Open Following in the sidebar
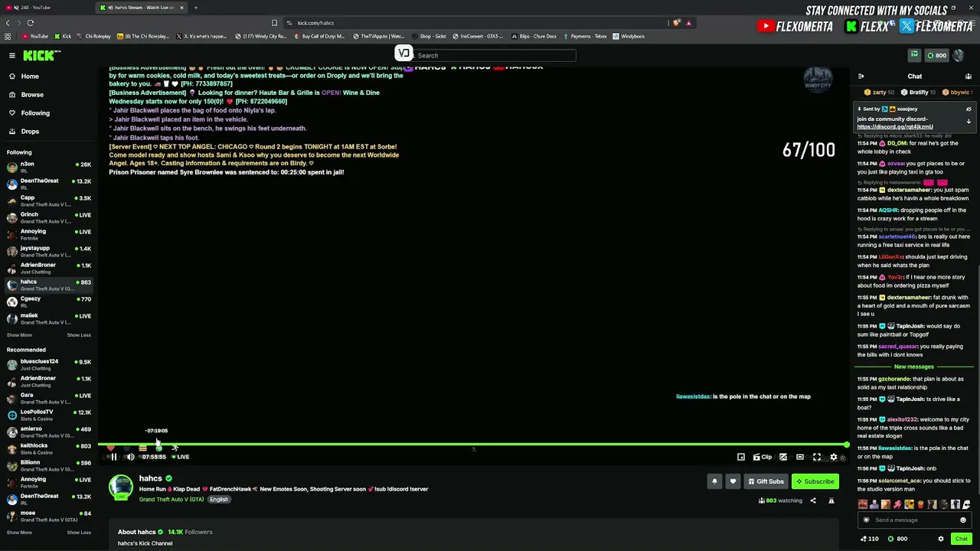980x551 pixels. [35, 113]
